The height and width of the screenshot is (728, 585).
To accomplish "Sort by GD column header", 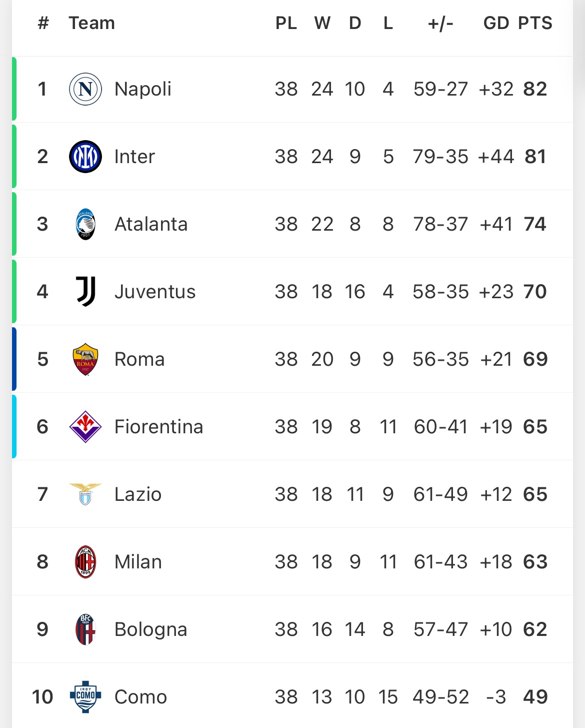I will (x=496, y=23).
